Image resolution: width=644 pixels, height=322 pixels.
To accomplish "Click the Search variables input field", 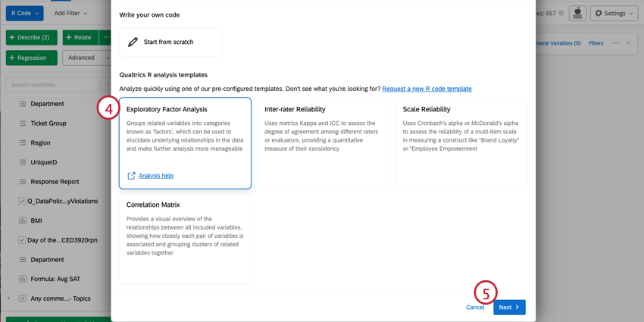I will (x=52, y=85).
